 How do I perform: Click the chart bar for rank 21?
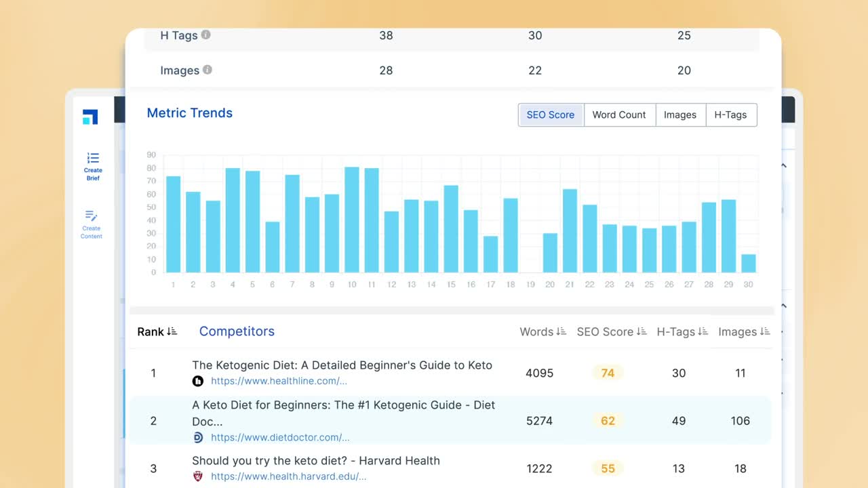(570, 231)
